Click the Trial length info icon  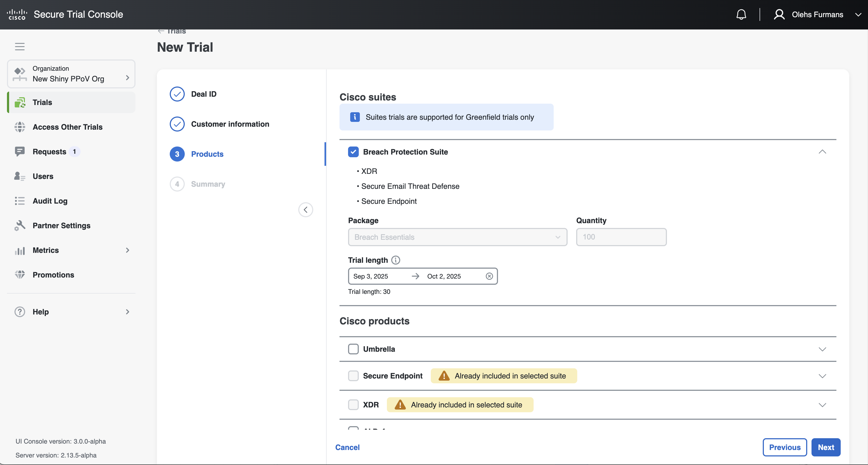(x=396, y=260)
